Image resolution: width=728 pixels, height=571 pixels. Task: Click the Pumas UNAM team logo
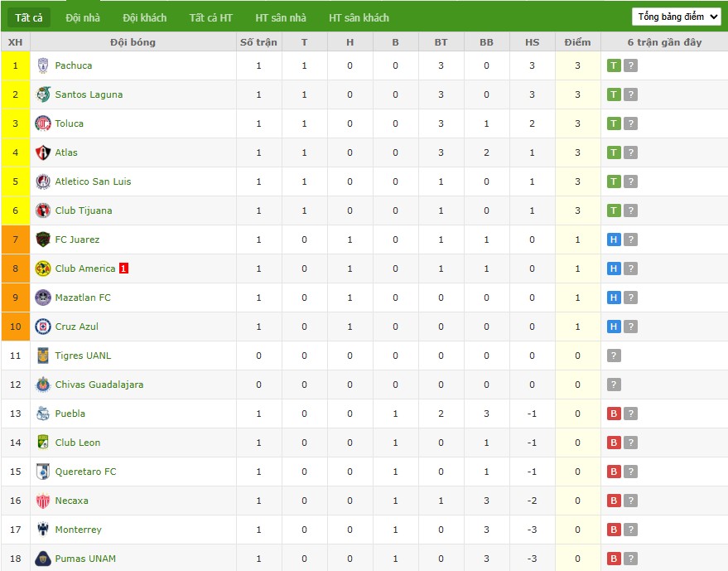pos(43,559)
